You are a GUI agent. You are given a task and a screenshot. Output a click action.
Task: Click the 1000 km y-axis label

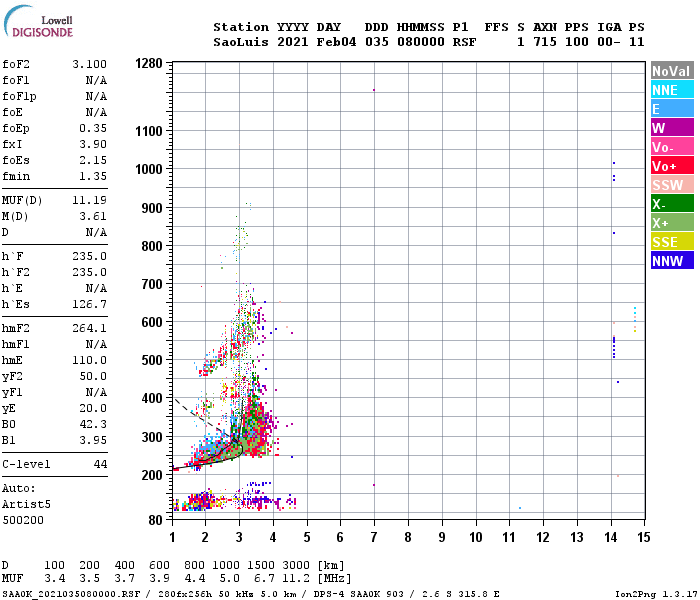149,170
